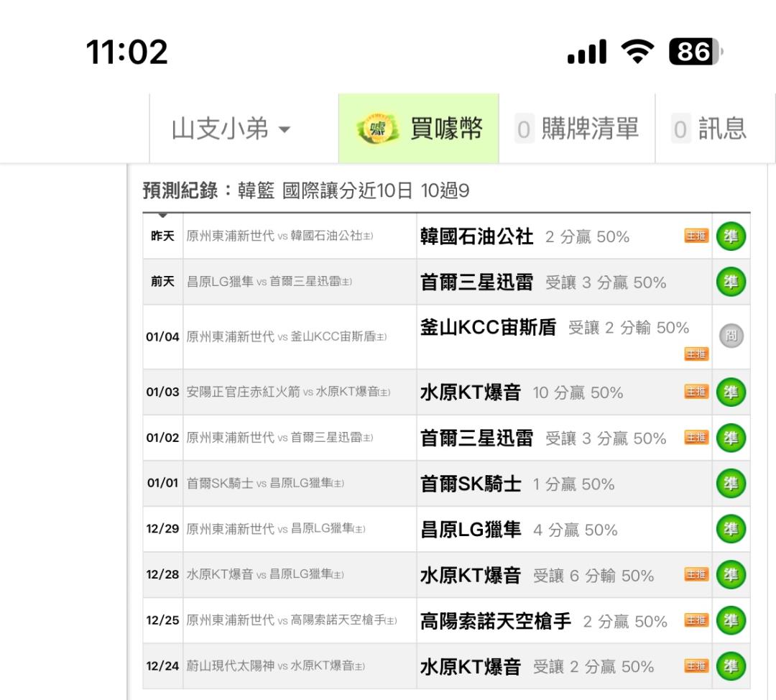Select the matchup 原州東浦新世代 vs 韓國石油公社

click(280, 236)
